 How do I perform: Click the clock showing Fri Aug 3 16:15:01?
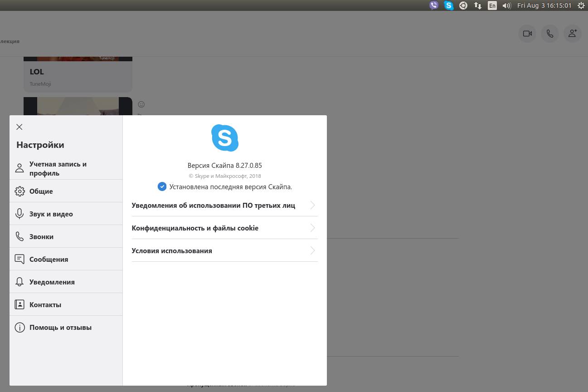[544, 5]
